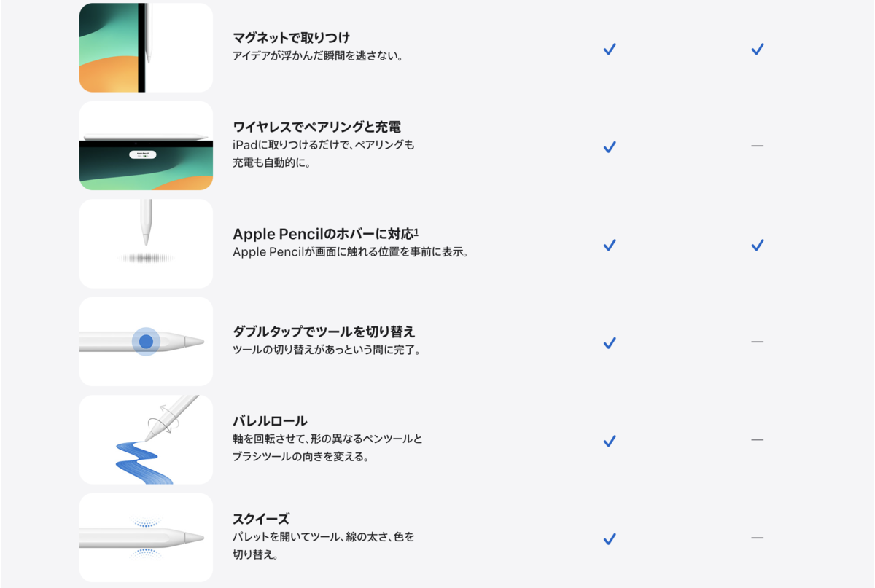875x588 pixels.
Task: Click second column checkmark for ホバーに対応
Action: point(758,245)
